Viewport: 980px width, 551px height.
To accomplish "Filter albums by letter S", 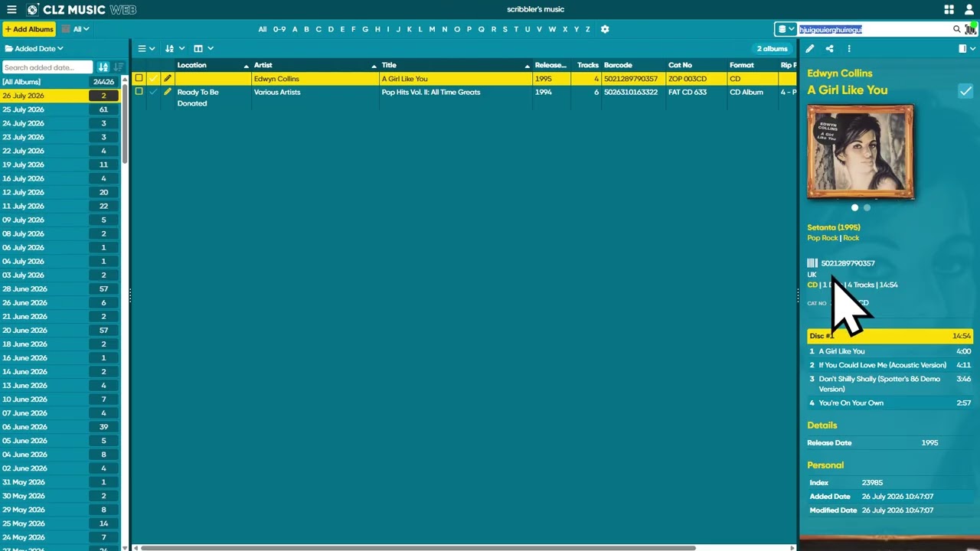I will [505, 29].
